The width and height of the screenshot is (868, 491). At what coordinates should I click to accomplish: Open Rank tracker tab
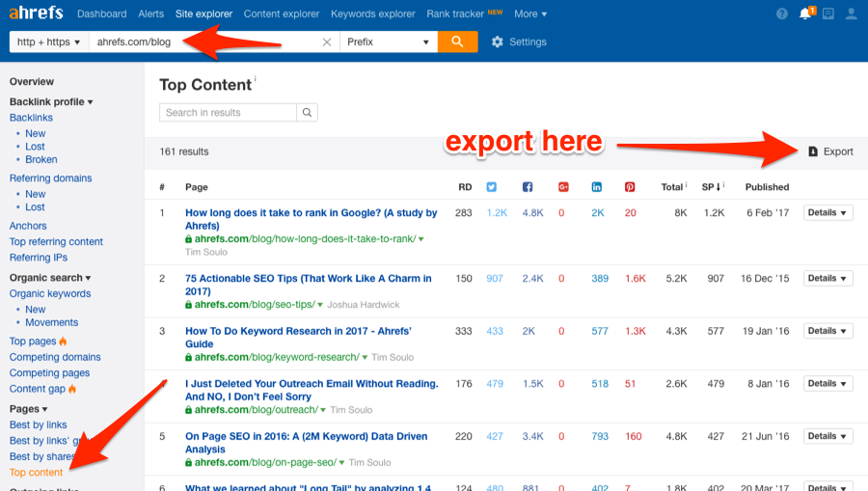455,14
